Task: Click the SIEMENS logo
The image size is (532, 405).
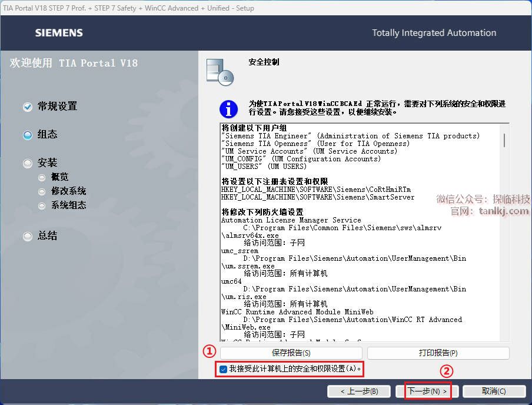Action: [59, 33]
